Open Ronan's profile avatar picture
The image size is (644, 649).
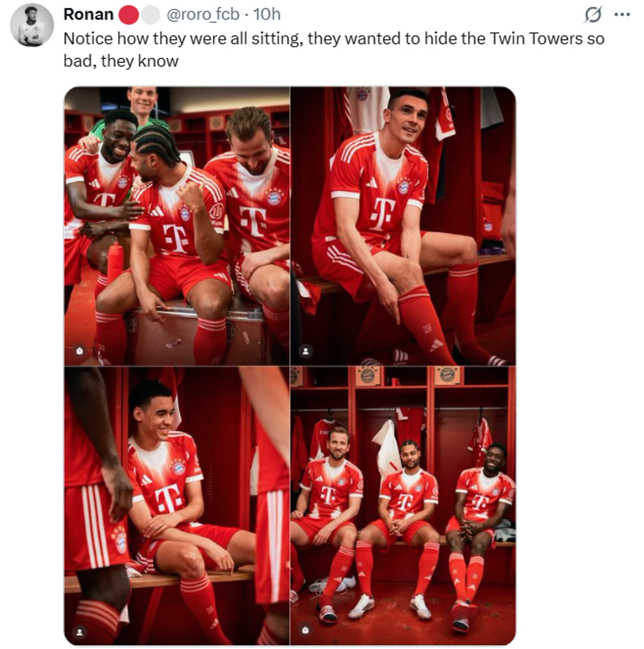pos(31,25)
